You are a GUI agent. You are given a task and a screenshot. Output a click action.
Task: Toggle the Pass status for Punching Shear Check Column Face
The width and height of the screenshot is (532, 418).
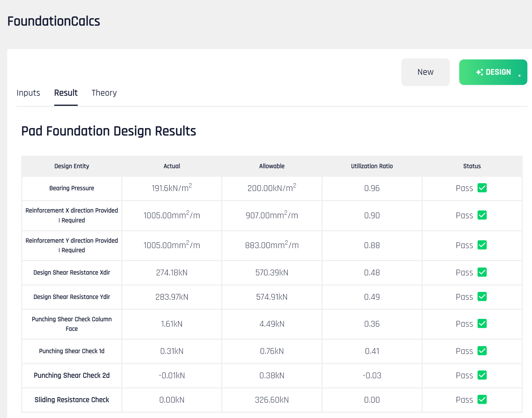click(x=482, y=324)
